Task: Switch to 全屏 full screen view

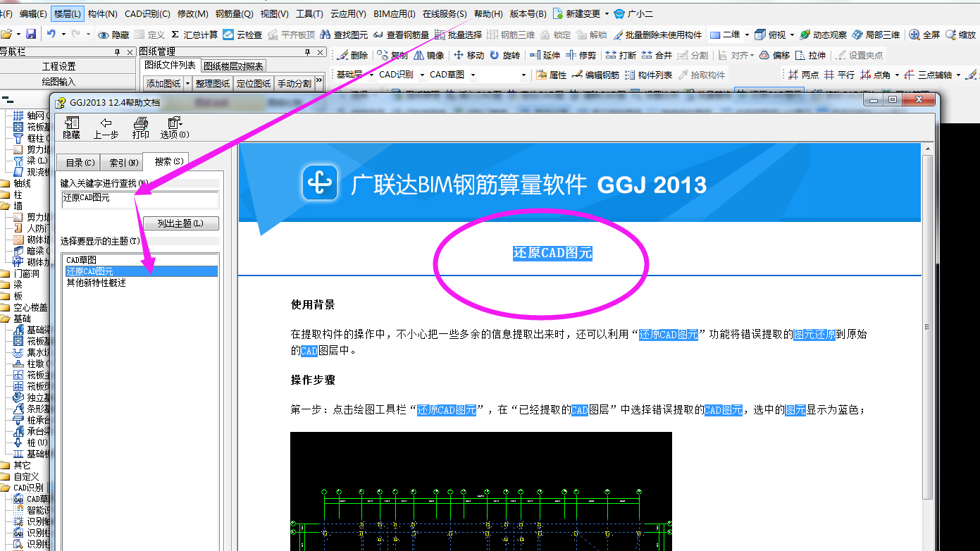Action: click(924, 35)
